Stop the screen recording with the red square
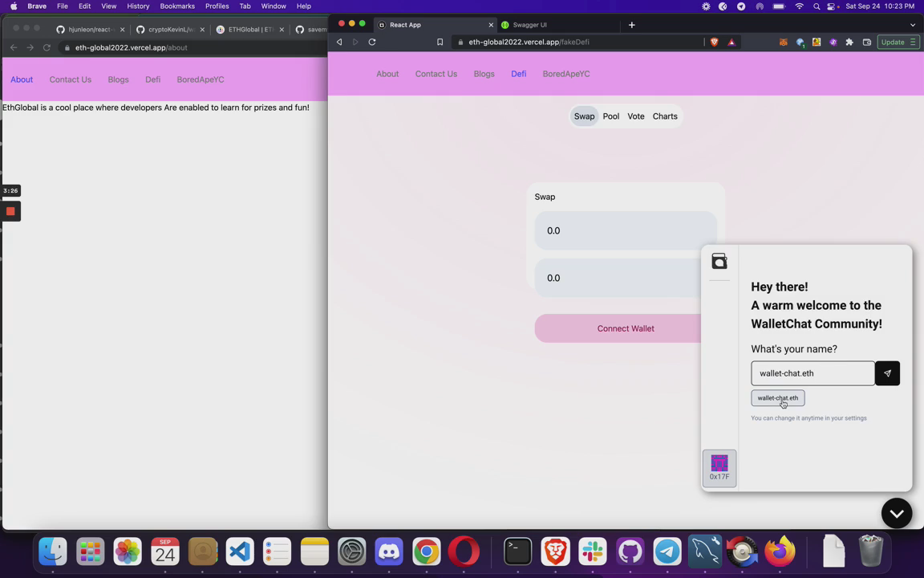Viewport: 924px width, 578px height. click(x=10, y=211)
